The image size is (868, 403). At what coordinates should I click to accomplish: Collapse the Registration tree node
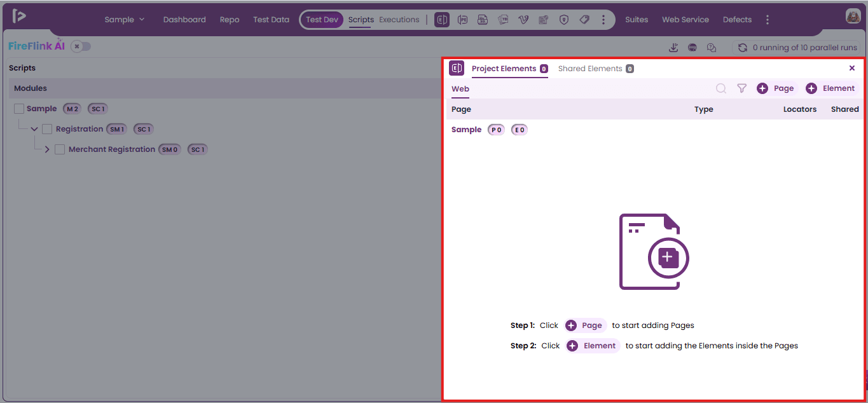34,129
